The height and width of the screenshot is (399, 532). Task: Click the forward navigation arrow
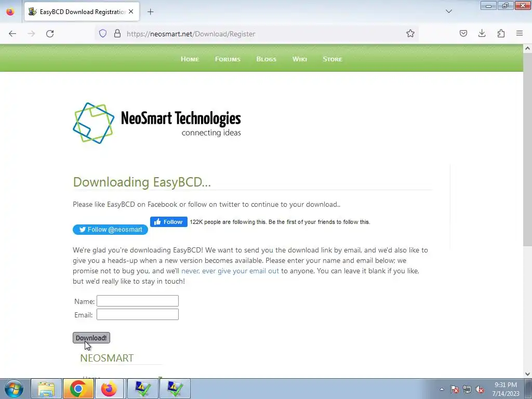click(31, 34)
